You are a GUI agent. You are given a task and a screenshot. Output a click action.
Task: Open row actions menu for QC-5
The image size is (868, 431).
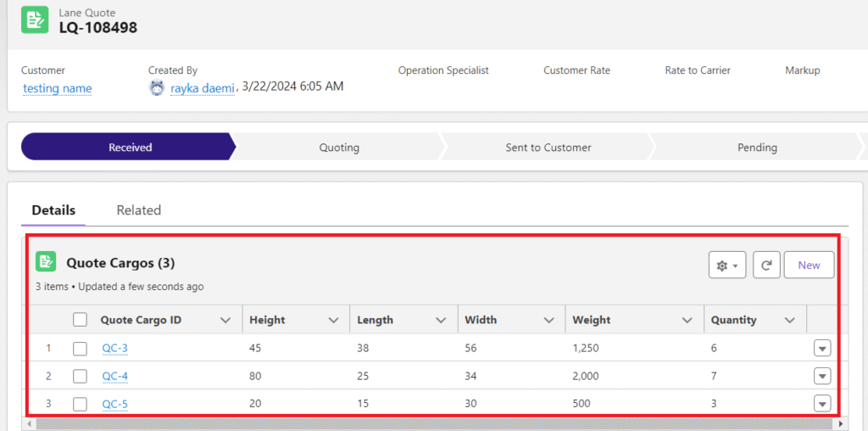tap(821, 404)
